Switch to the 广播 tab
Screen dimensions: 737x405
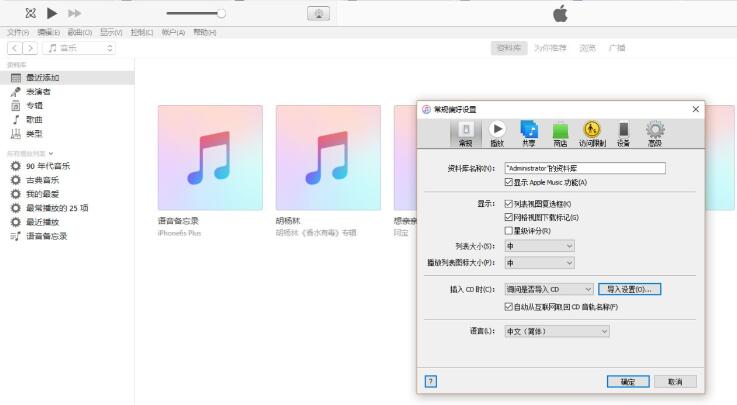pyautogui.click(x=617, y=48)
